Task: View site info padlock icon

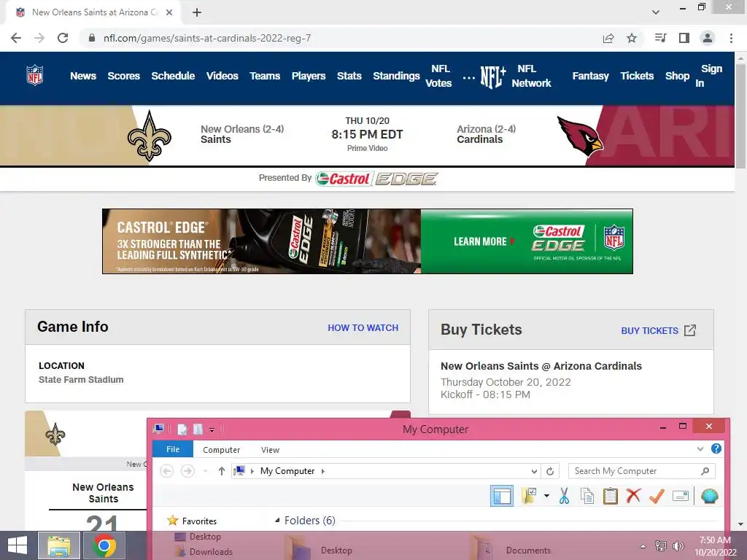Action: 92,38
